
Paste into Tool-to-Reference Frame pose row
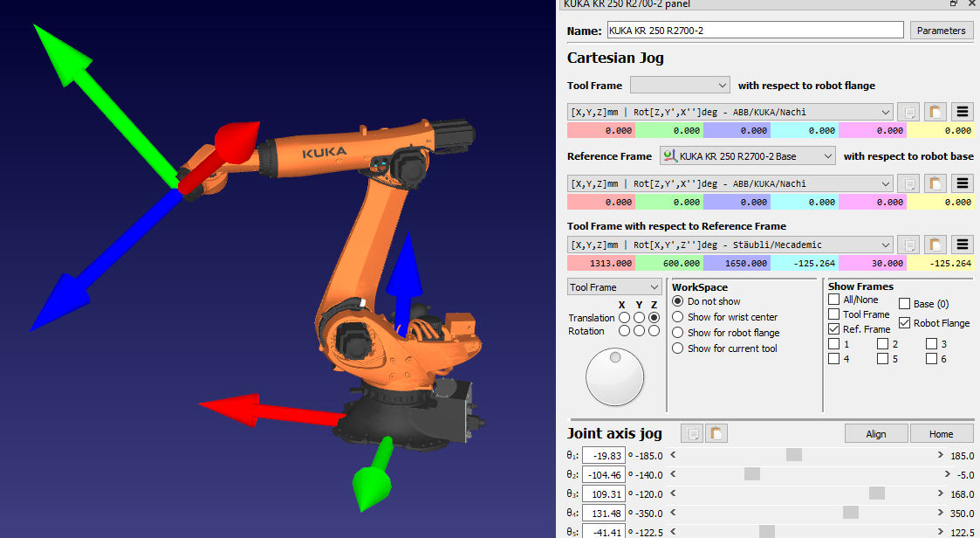coord(935,245)
